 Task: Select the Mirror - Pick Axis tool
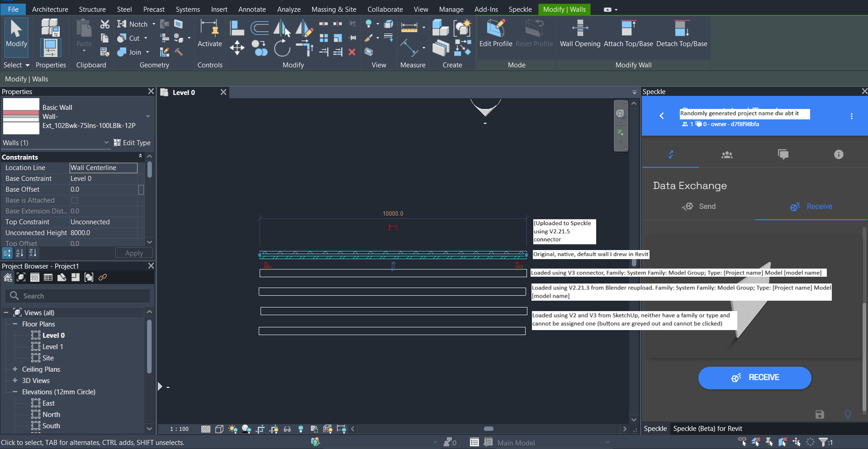(x=282, y=28)
